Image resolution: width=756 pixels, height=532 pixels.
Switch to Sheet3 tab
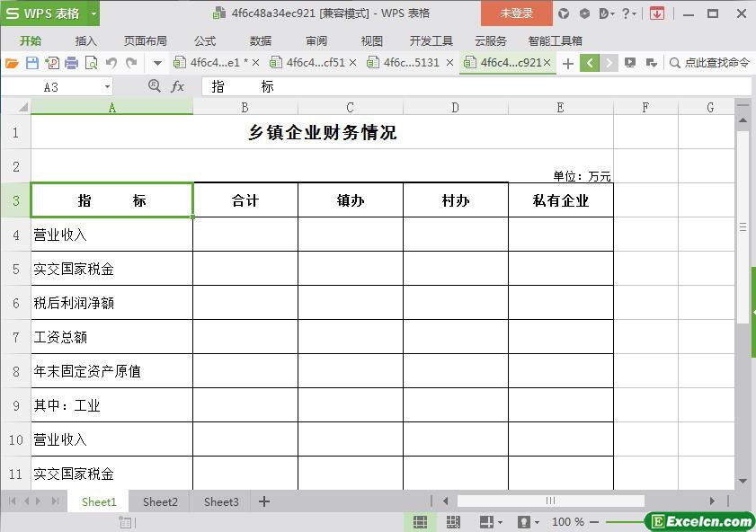click(221, 501)
